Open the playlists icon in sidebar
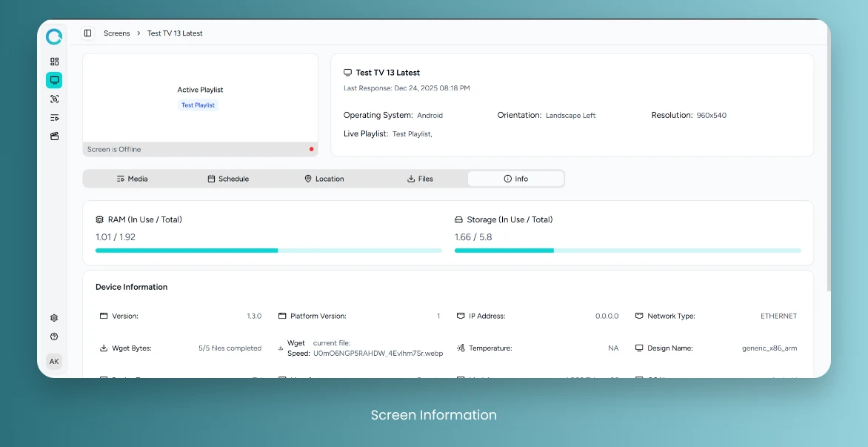Image resolution: width=868 pixels, height=447 pixels. click(54, 117)
